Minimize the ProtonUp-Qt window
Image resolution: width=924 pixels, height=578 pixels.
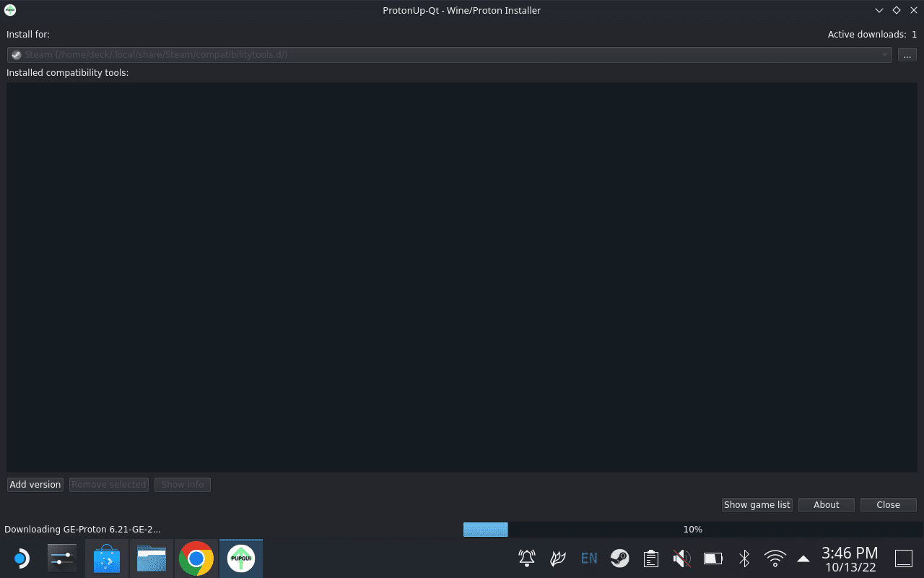tap(879, 10)
